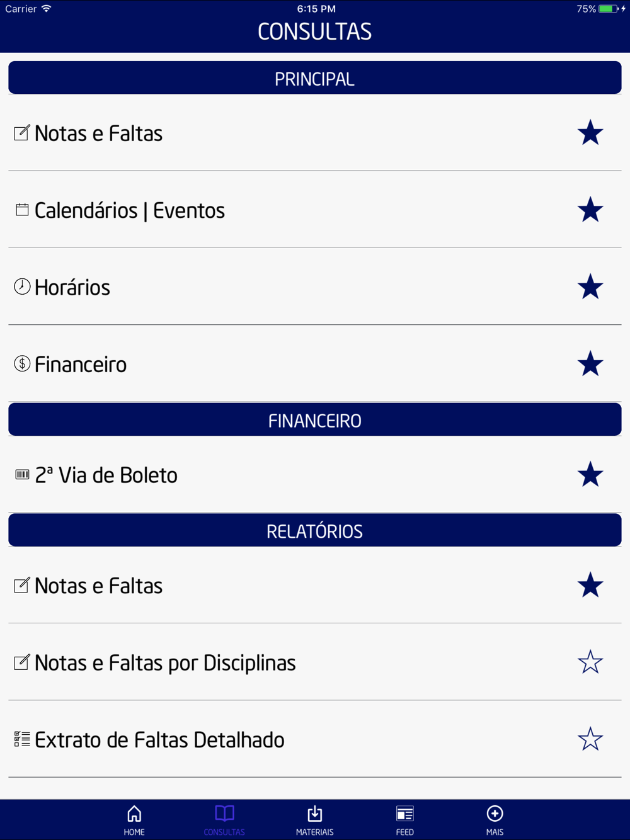The height and width of the screenshot is (840, 630).
Task: Open the 2ª Via de Boleto entry
Action: coord(315,475)
